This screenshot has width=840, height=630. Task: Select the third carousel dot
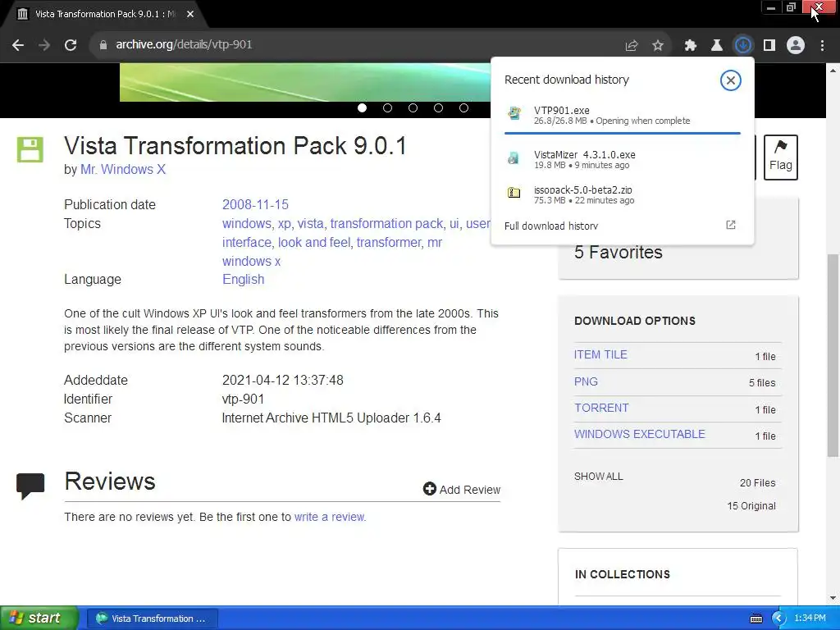tap(413, 107)
